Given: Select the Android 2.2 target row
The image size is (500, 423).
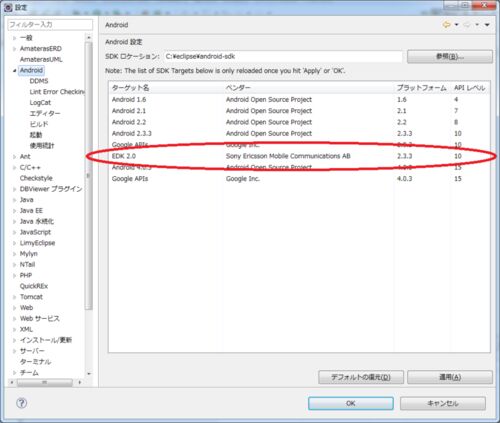Looking at the screenshot, I should [299, 122].
